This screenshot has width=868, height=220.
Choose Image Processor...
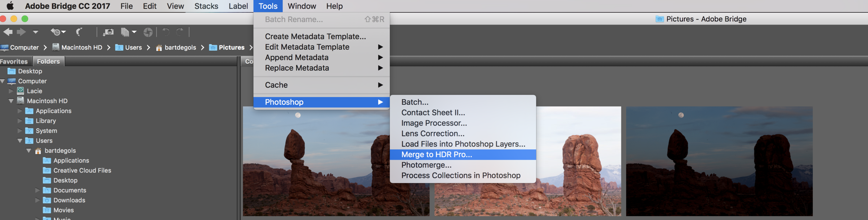(x=463, y=123)
